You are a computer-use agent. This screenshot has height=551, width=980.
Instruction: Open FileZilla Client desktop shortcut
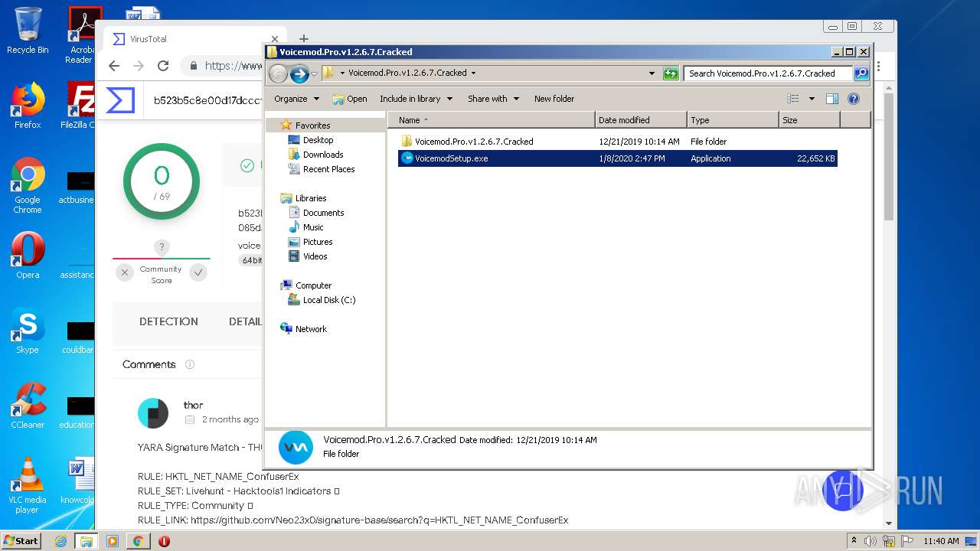[x=80, y=106]
